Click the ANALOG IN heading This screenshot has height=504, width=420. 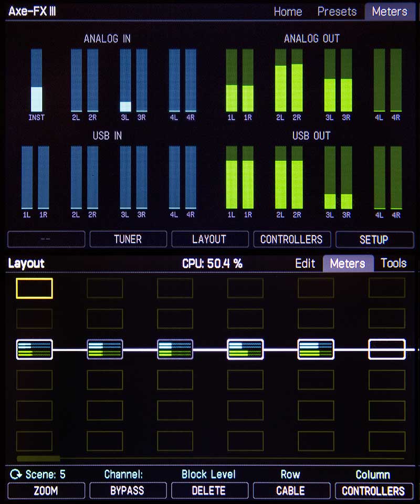[x=107, y=39]
